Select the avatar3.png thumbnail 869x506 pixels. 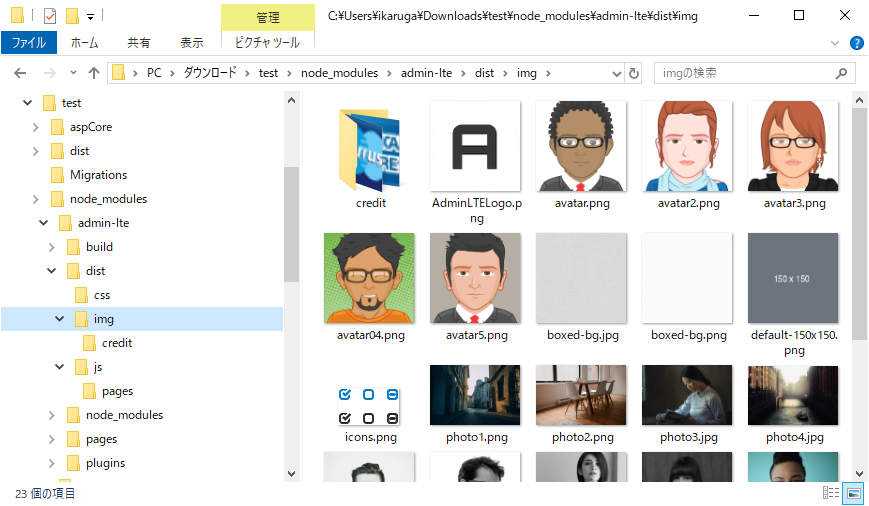[793, 147]
